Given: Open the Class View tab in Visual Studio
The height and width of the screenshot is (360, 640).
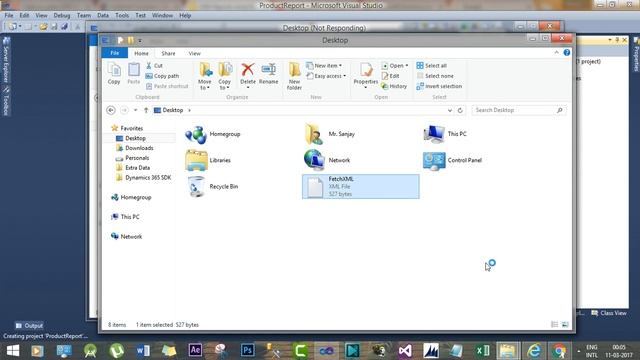Looking at the screenshot, I should tap(609, 313).
